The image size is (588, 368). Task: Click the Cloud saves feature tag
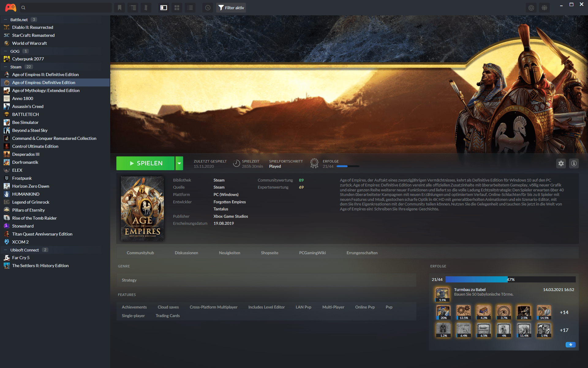[x=168, y=307]
